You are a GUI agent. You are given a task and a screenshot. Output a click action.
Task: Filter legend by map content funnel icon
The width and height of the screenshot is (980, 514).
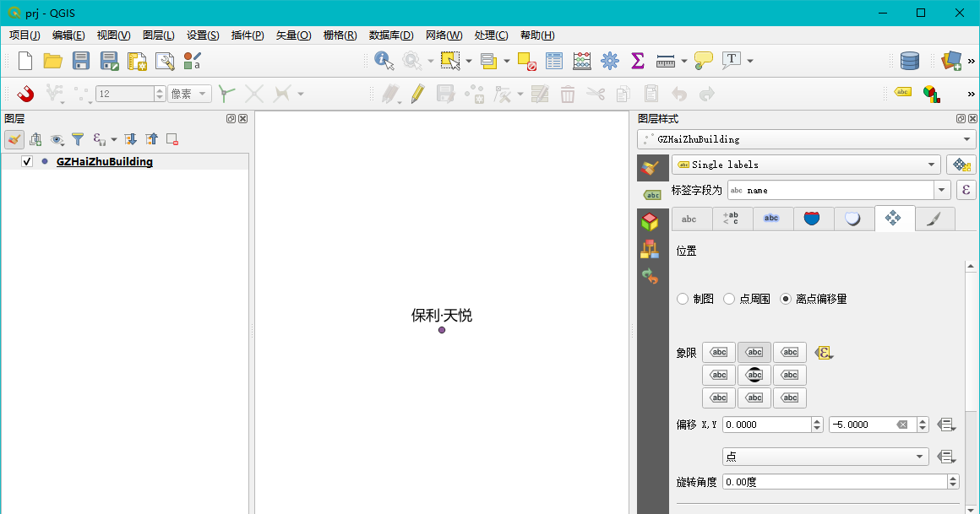pos(78,139)
